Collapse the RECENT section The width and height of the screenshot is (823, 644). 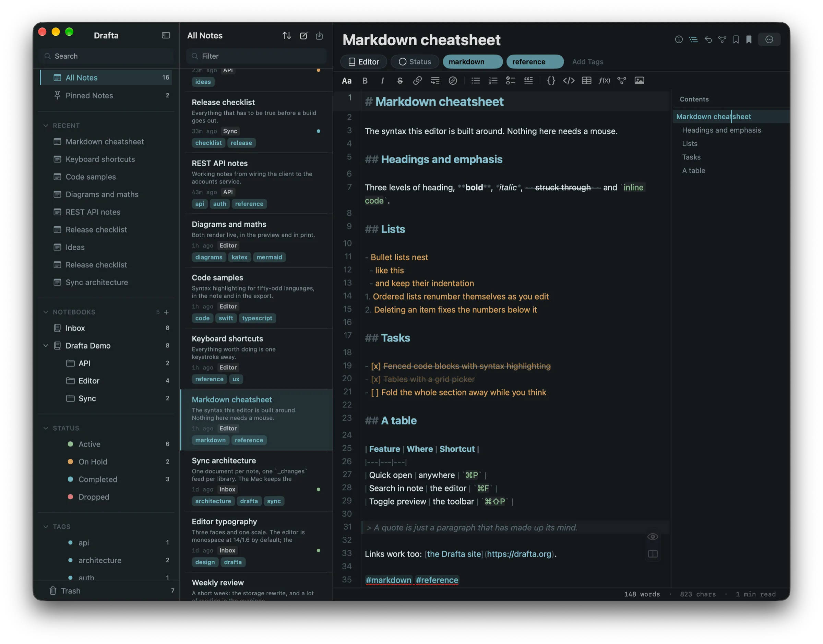click(x=46, y=126)
